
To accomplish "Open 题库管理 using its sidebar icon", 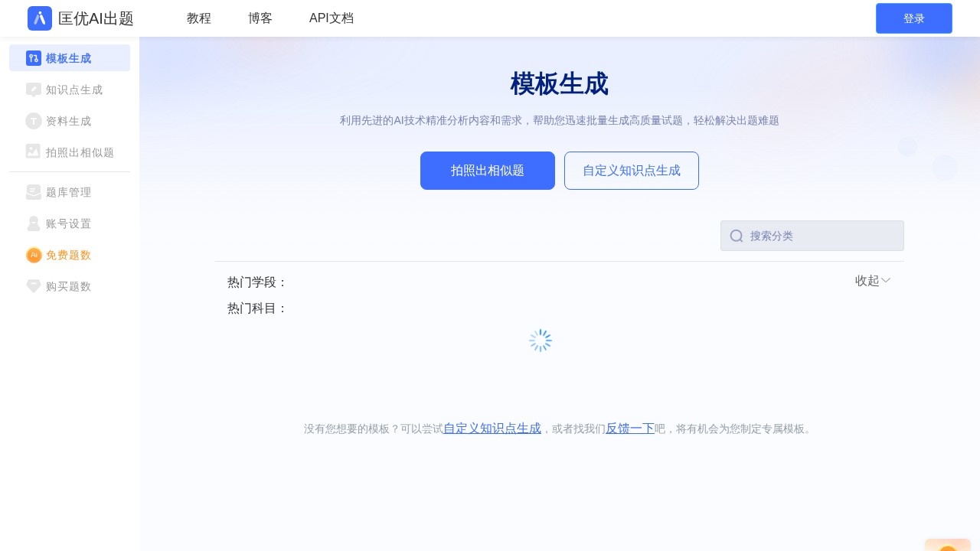I will (34, 192).
